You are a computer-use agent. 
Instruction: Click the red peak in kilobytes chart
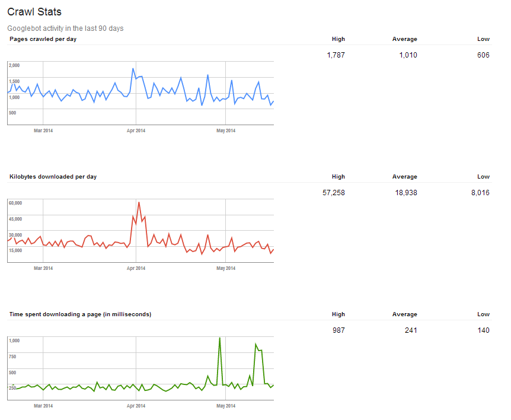[x=139, y=202]
